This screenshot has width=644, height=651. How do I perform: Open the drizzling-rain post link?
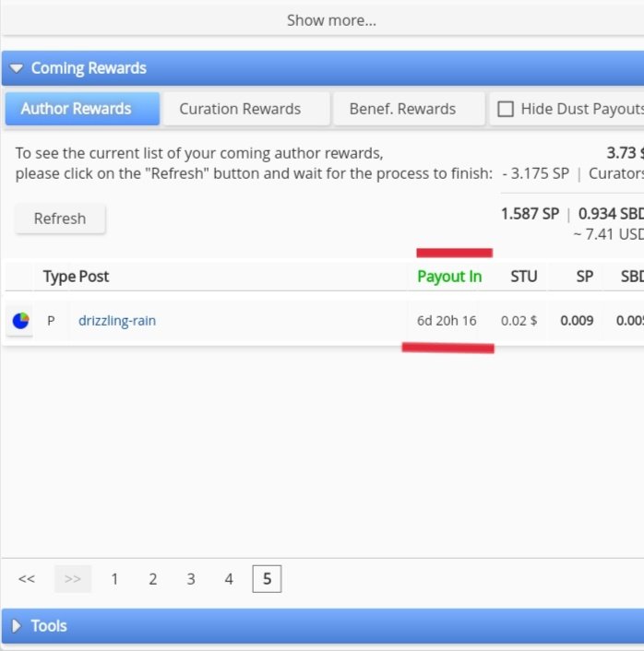tap(117, 321)
